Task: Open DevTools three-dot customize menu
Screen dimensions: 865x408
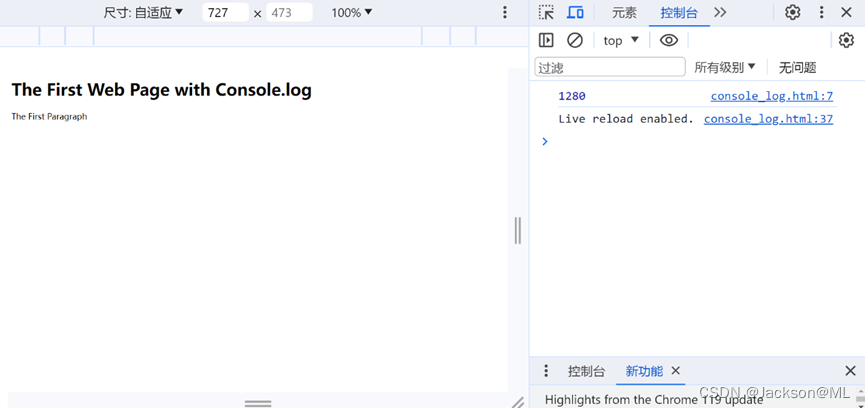Action: click(821, 13)
